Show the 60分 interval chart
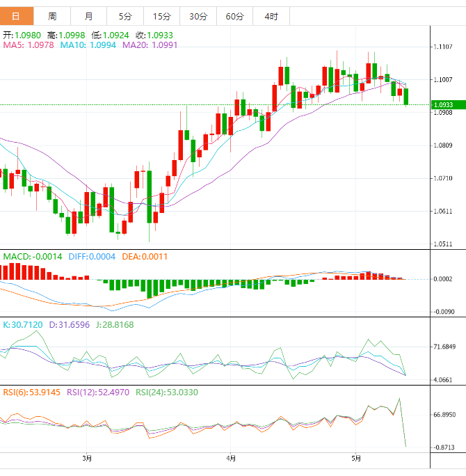This screenshot has width=466, height=476. click(x=234, y=16)
